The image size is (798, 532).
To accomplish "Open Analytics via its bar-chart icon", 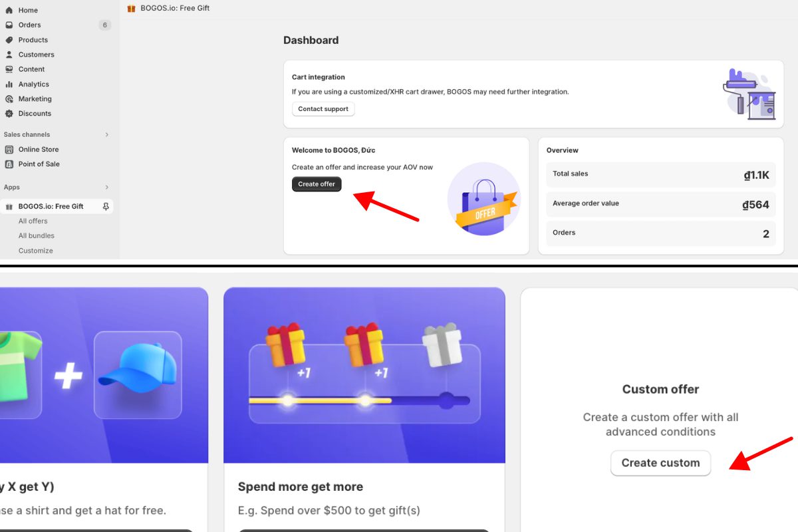I will click(x=8, y=84).
